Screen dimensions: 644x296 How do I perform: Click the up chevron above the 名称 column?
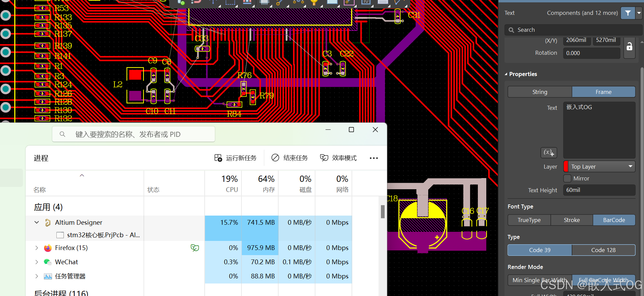point(82,175)
